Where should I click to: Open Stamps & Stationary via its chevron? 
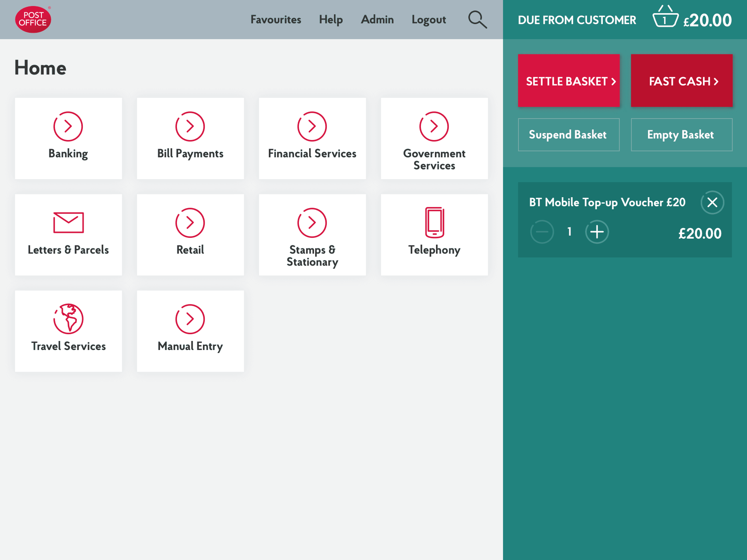click(x=312, y=222)
